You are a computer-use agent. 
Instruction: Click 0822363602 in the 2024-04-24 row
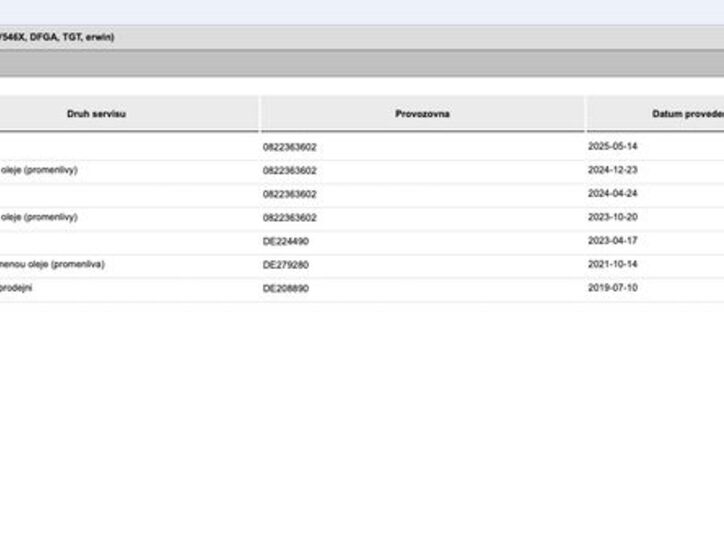point(290,194)
